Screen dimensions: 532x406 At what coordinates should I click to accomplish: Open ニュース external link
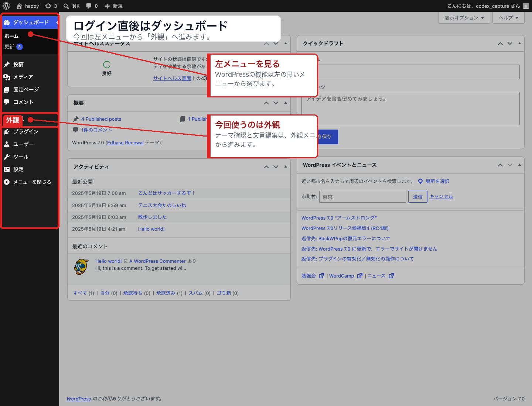tap(381, 276)
